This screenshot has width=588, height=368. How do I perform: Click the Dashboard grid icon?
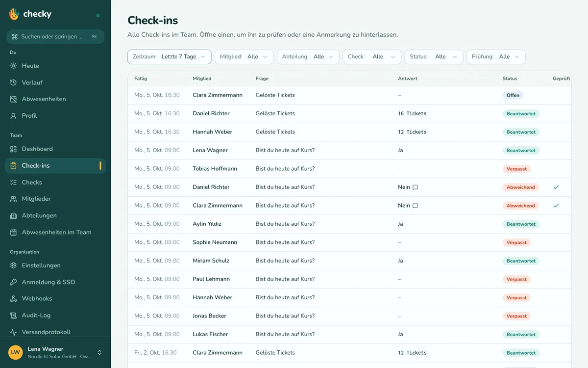13,149
